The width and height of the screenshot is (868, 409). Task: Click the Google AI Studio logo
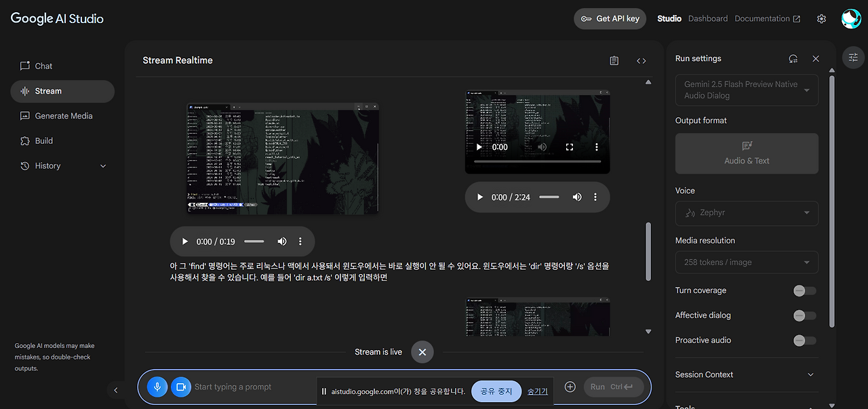pos(57,18)
